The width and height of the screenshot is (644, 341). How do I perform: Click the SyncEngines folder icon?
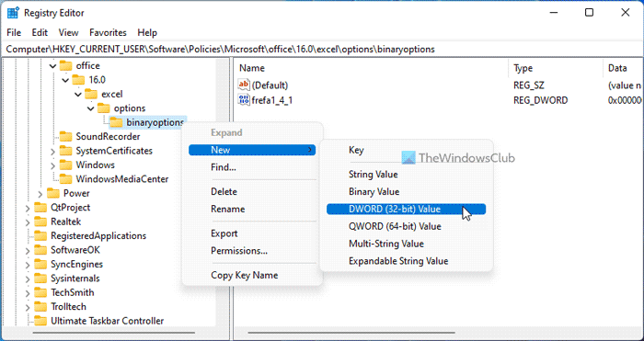click(40, 264)
